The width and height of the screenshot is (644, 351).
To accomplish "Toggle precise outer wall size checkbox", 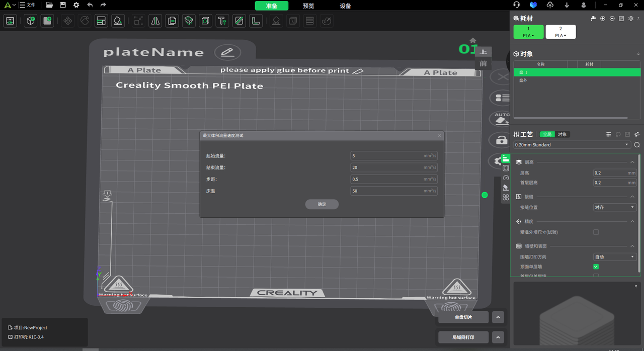I will tap(596, 232).
